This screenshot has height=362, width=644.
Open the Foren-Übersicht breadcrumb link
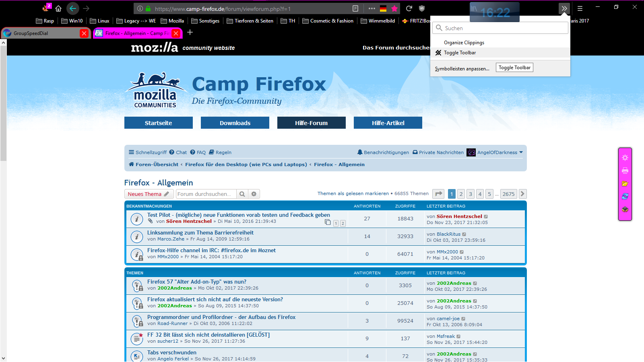[154, 165]
